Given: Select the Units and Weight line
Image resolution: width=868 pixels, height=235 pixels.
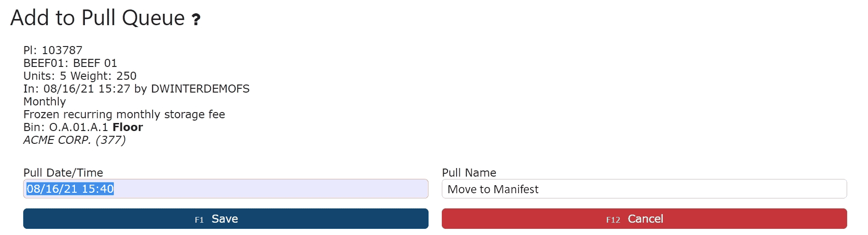Looking at the screenshot, I should coord(80,76).
